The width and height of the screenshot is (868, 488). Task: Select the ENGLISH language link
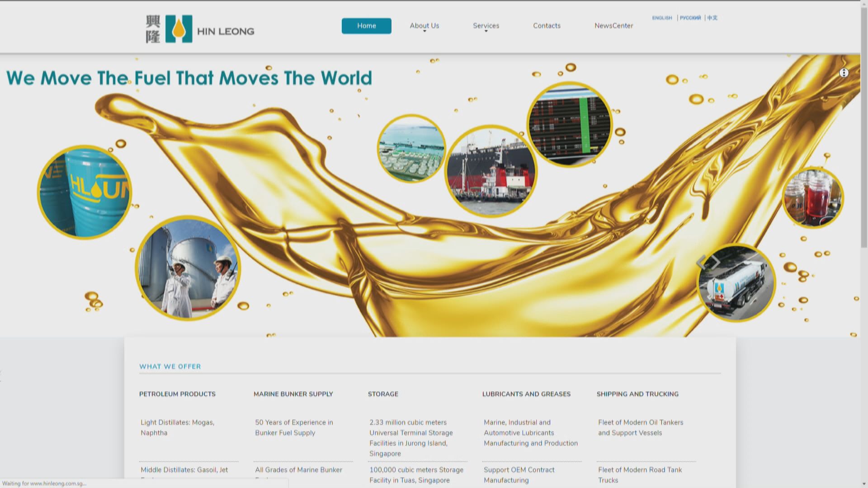click(662, 18)
